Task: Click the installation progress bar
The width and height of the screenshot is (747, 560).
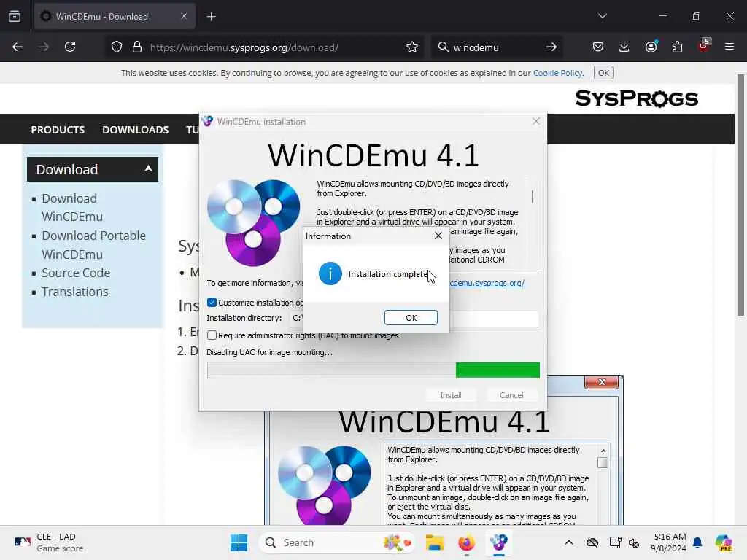Action: coord(373,370)
